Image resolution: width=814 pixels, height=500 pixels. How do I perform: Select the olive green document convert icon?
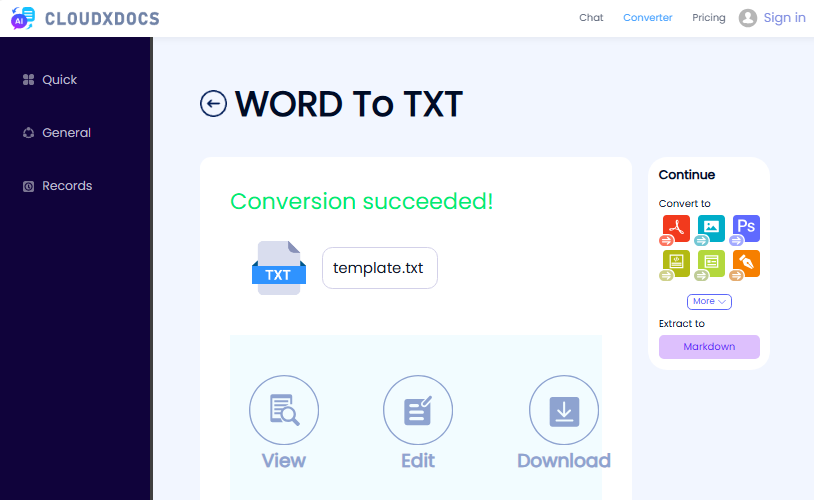click(x=676, y=264)
